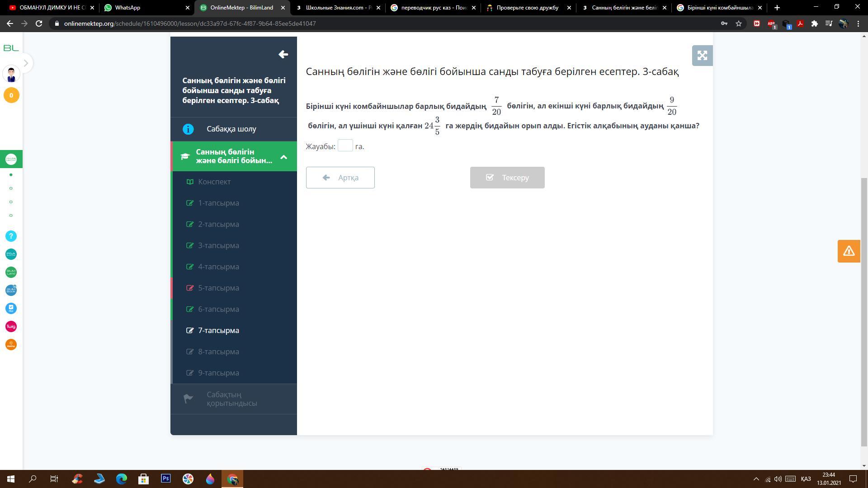Show hidden system tray icons
The width and height of the screenshot is (868, 488).
point(756,479)
